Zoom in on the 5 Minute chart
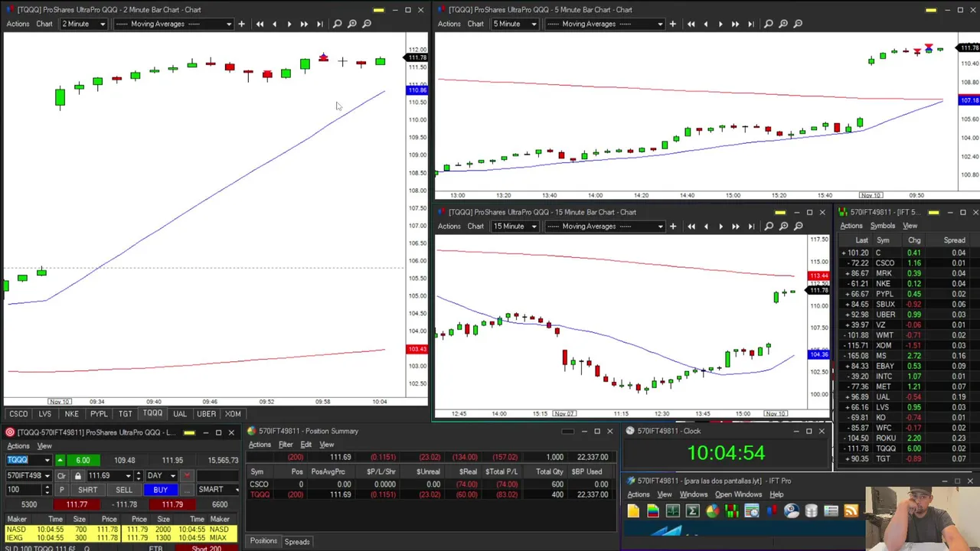 click(x=783, y=24)
